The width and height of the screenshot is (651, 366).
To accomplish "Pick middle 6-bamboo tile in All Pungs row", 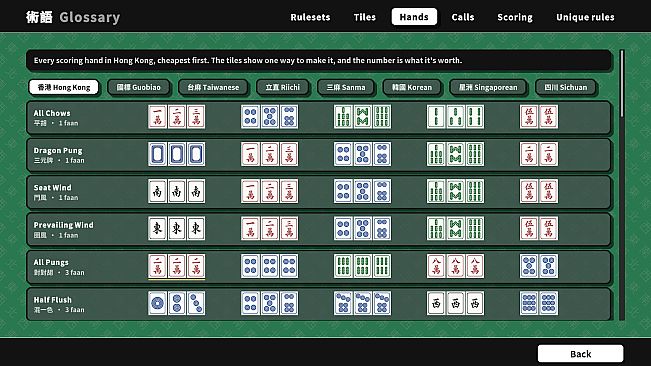I will pos(363,266).
